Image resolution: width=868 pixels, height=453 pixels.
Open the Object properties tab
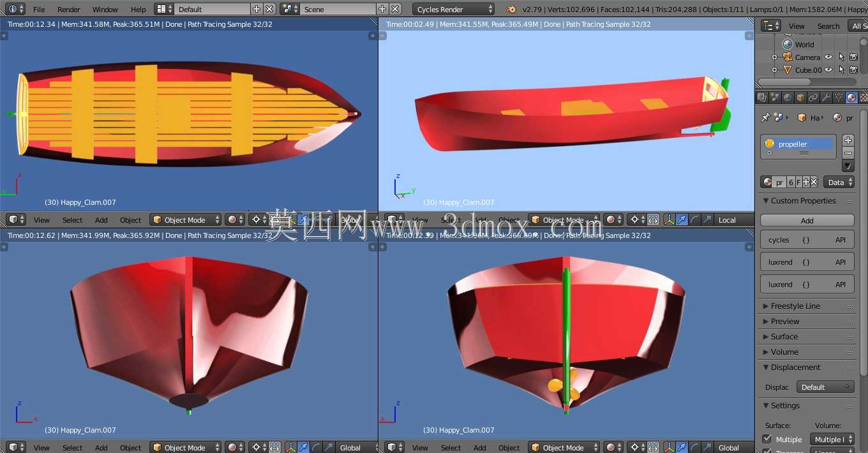(800, 98)
